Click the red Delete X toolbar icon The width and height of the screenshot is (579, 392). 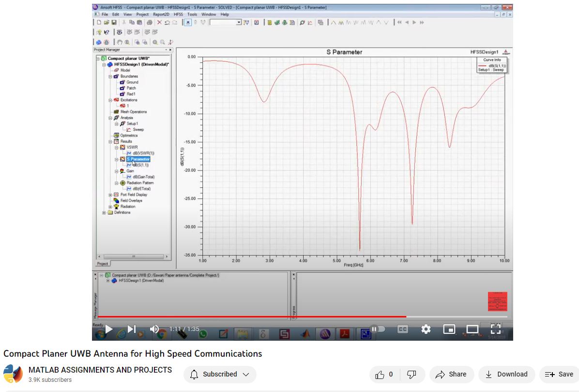160,23
